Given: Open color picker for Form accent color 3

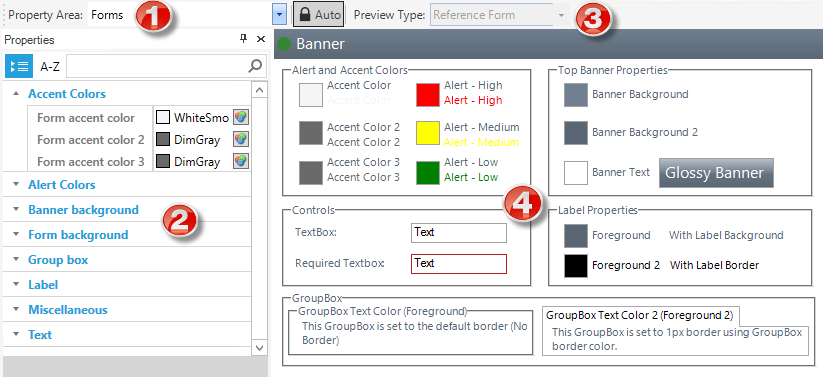Looking at the screenshot, I should (x=241, y=161).
